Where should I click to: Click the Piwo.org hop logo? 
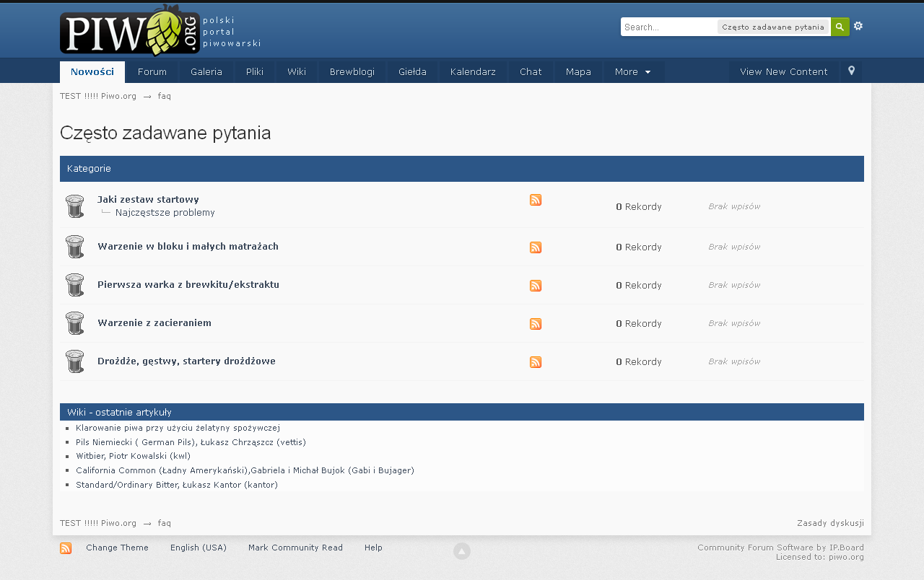[131, 32]
